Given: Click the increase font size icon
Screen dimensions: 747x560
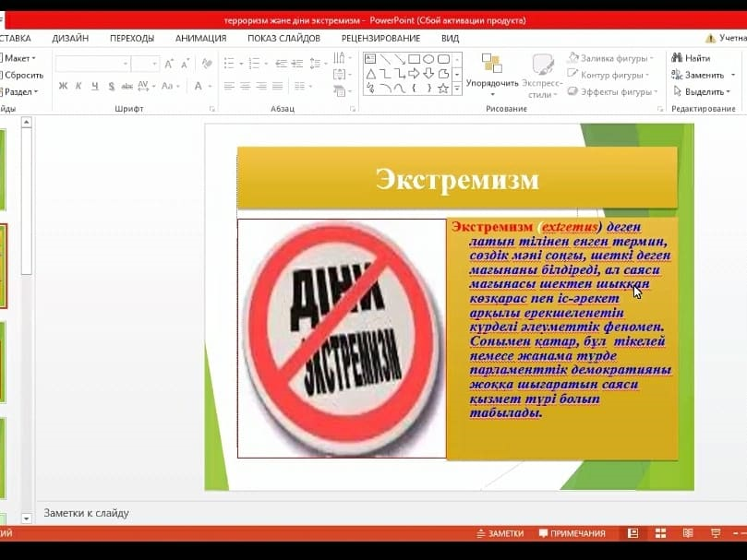Looking at the screenshot, I should (169, 64).
